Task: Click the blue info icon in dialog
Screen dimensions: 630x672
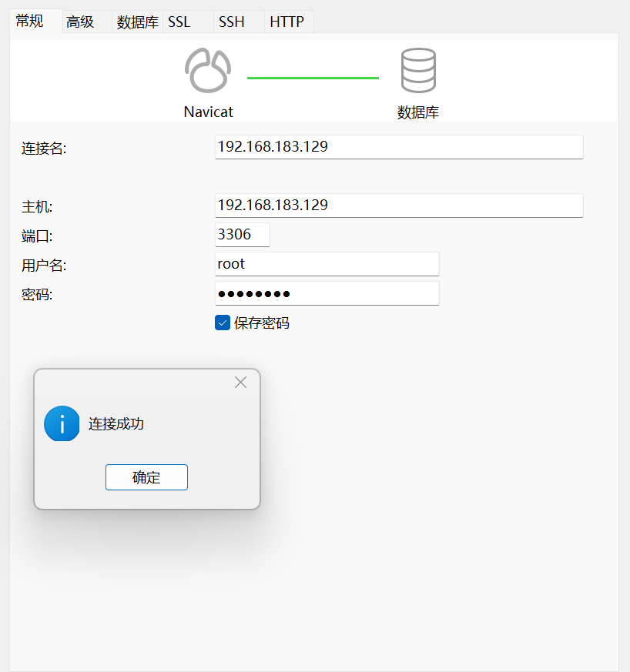Action: pos(62,423)
